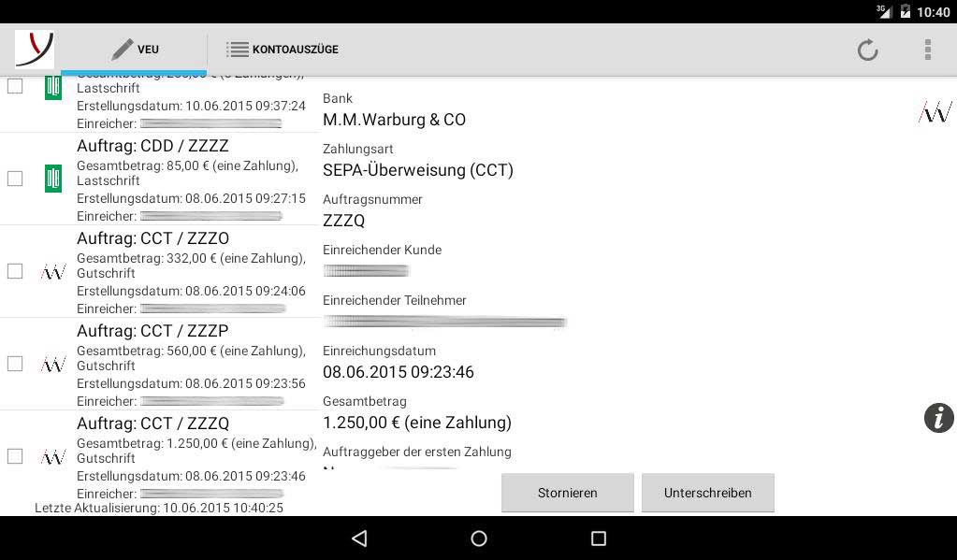Tap the Warburg bank logo beside CCT / ZZZO
Viewport: 957px width, 560px height.
53,271
